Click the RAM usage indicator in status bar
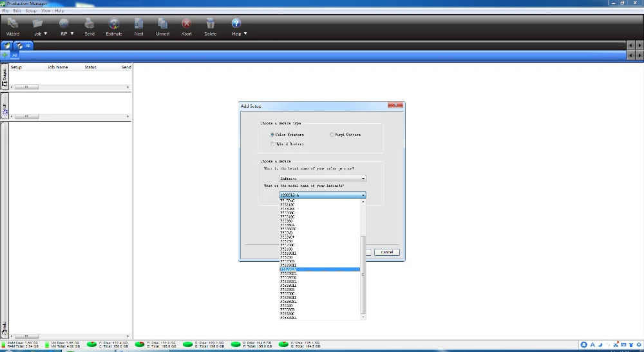The image size is (644, 352). pos(19,345)
